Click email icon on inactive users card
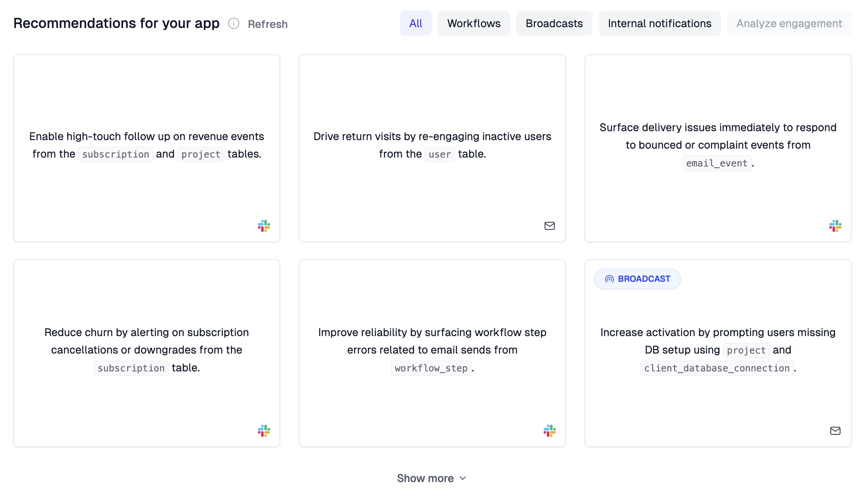Image resolution: width=868 pixels, height=496 pixels. tap(549, 226)
